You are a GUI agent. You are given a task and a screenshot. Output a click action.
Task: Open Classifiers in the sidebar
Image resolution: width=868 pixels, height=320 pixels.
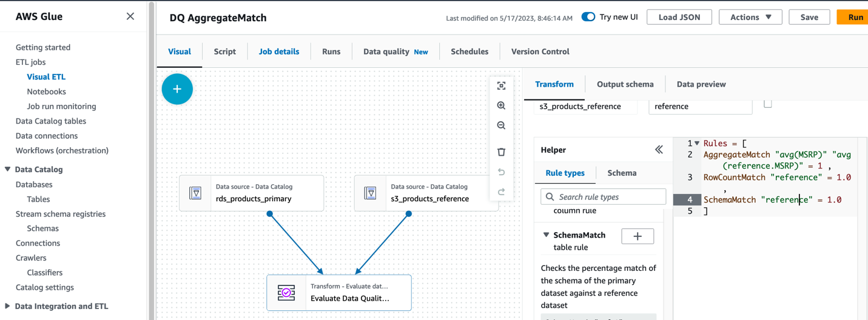[x=45, y=273]
